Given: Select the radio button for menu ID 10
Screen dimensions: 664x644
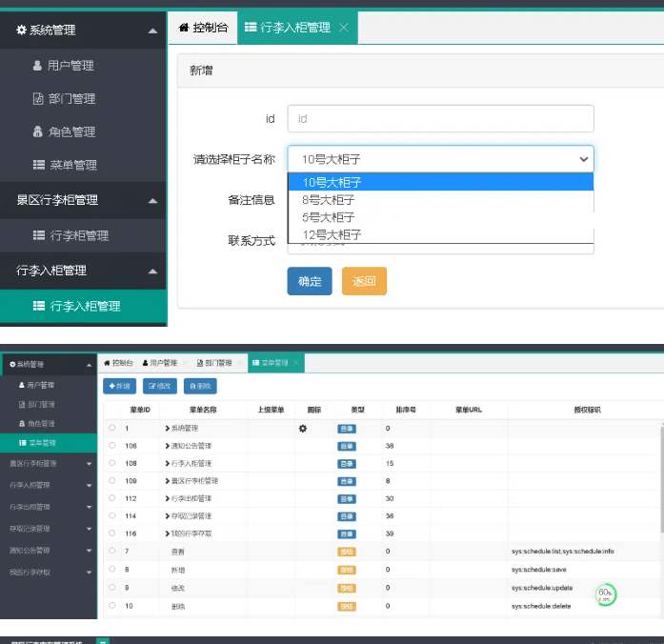Looking at the screenshot, I should click(x=111, y=605).
